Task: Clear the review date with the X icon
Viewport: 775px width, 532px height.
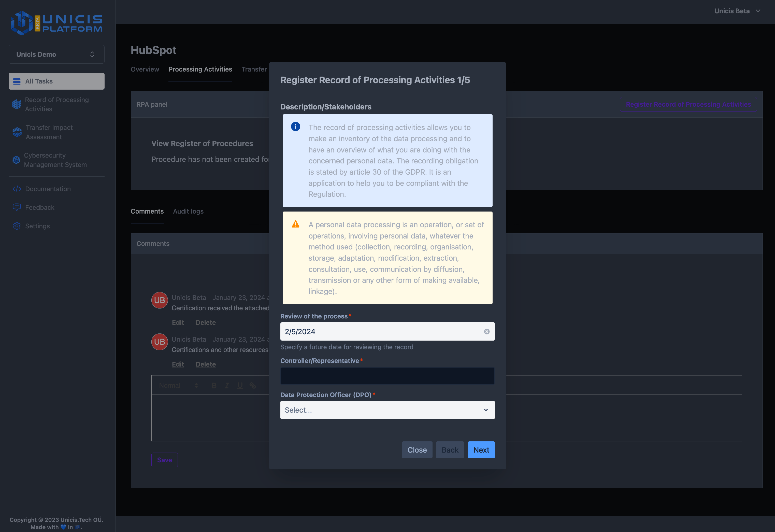Action: pyautogui.click(x=486, y=331)
